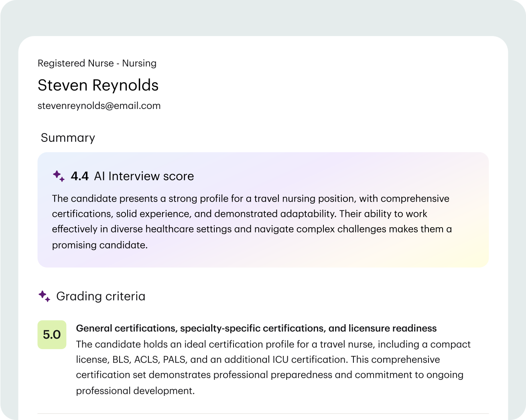Click the Registered Nurse - Nursing label
Viewport: 526px width, 420px height.
[x=97, y=63]
